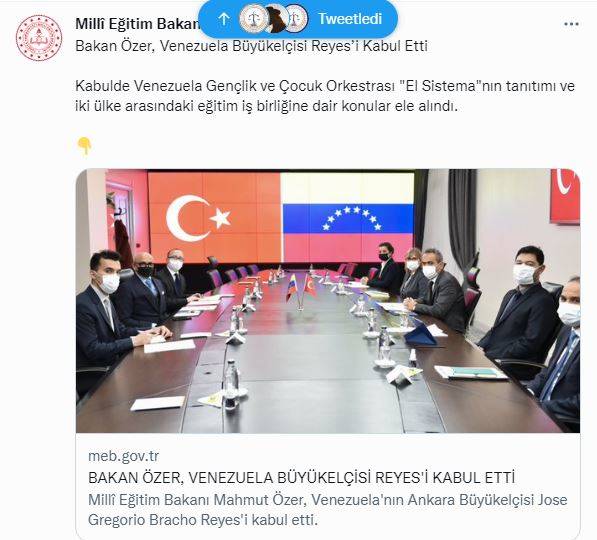Open the Millî Eğitim Bakanlığı account name

137,24
